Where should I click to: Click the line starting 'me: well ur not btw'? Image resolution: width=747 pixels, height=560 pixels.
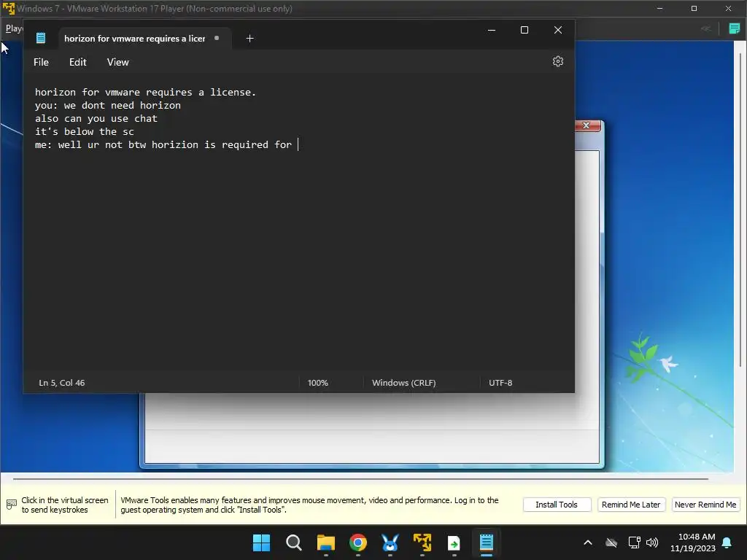tap(163, 145)
